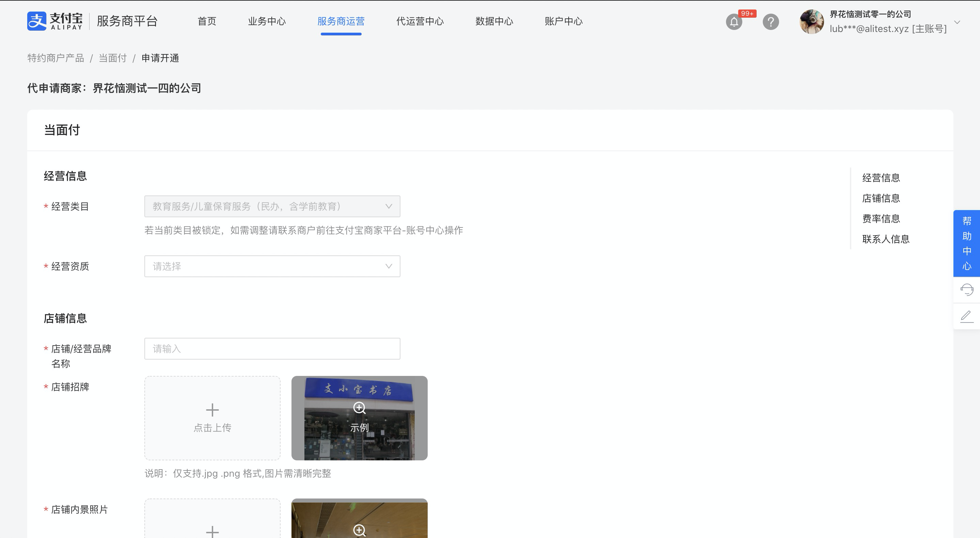Open the customer service headset icon
The height and width of the screenshot is (538, 980).
(x=967, y=289)
